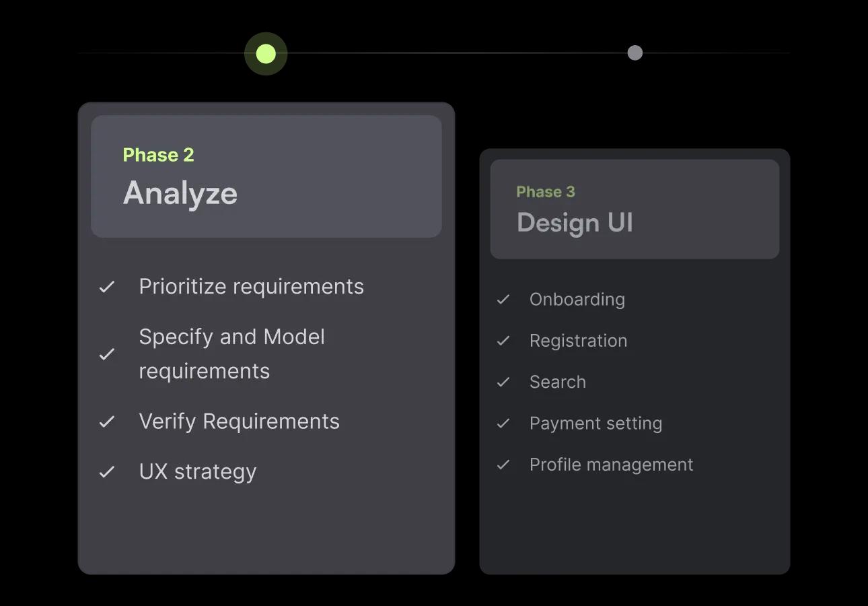Click the checkmark next to Specify and Model requirements

pos(107,354)
